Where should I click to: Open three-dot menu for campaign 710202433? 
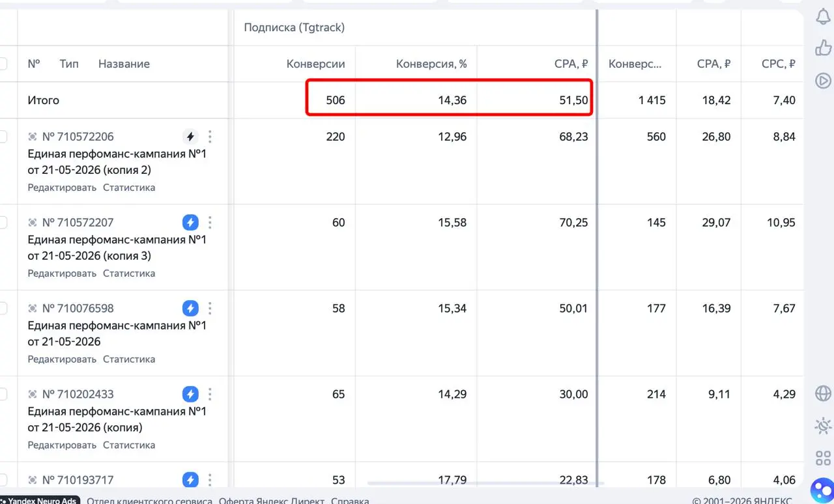pos(210,394)
